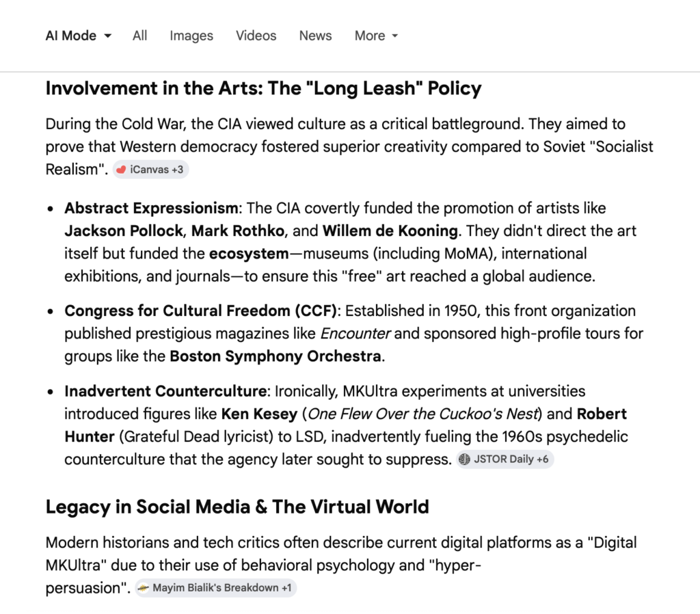Open the More search filters menu

370,36
